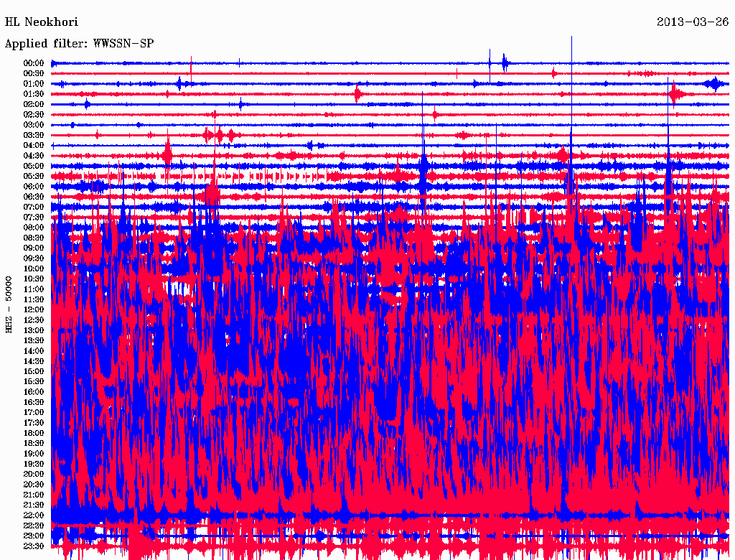Viewport: 735px width, 560px height.
Task: Select the 19:30 time label
Action: pos(34,464)
